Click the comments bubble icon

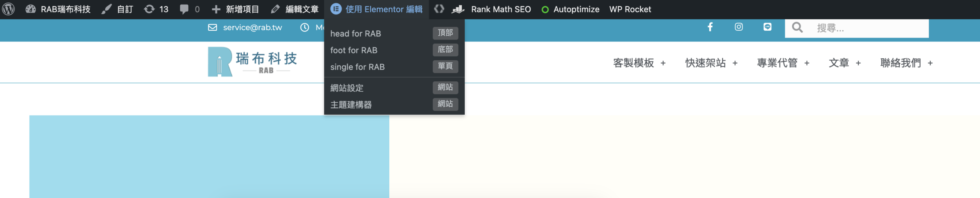coord(184,9)
